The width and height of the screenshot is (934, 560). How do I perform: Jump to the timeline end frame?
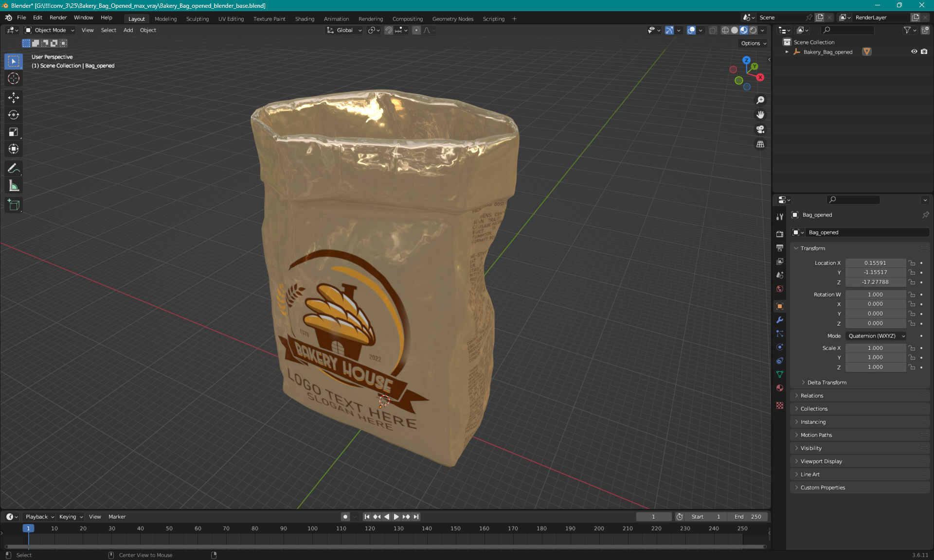coord(416,517)
